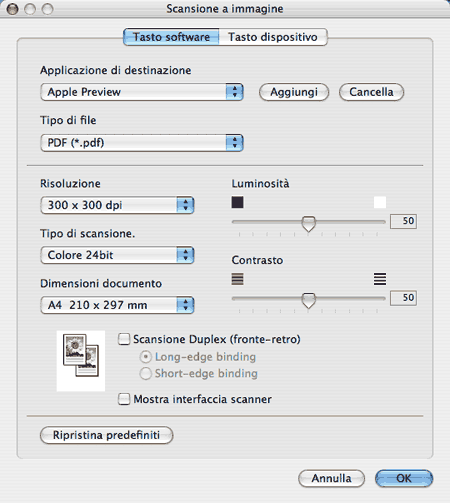This screenshot has height=503, width=450.
Task: Select Long-edge binding radio button
Action: click(x=146, y=357)
